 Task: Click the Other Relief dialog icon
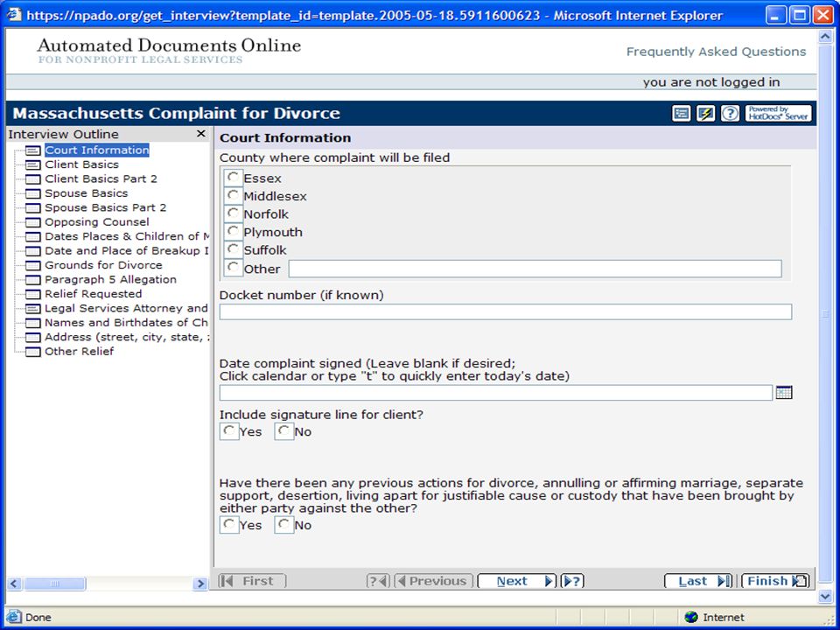pos(32,352)
